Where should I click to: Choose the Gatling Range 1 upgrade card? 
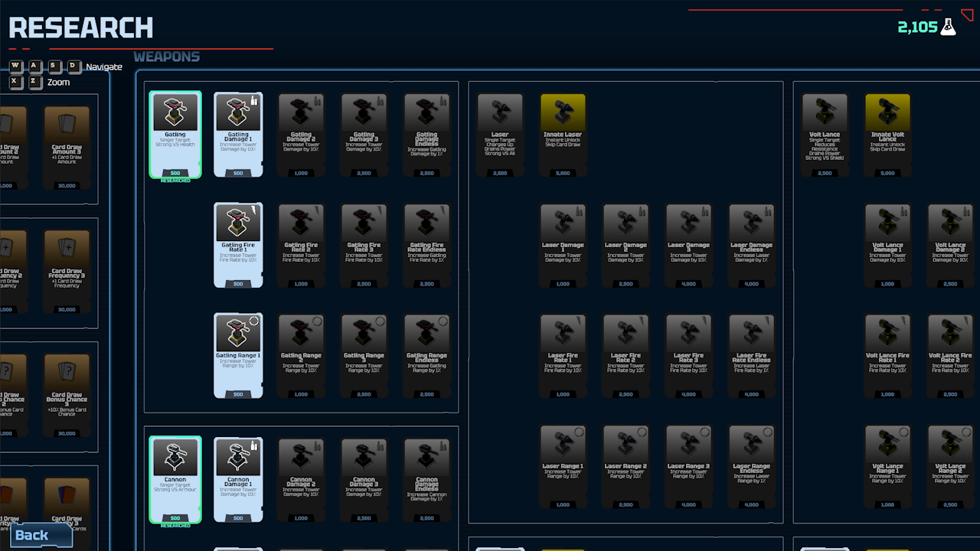pos(238,355)
